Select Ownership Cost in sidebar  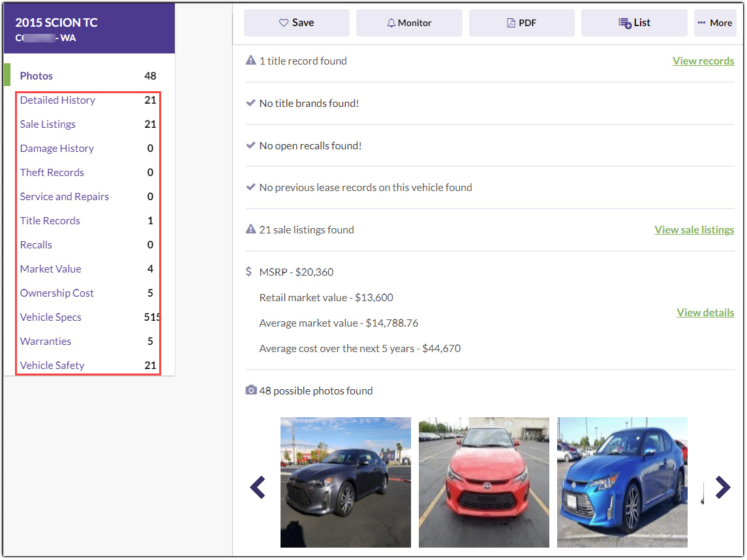pyautogui.click(x=57, y=293)
